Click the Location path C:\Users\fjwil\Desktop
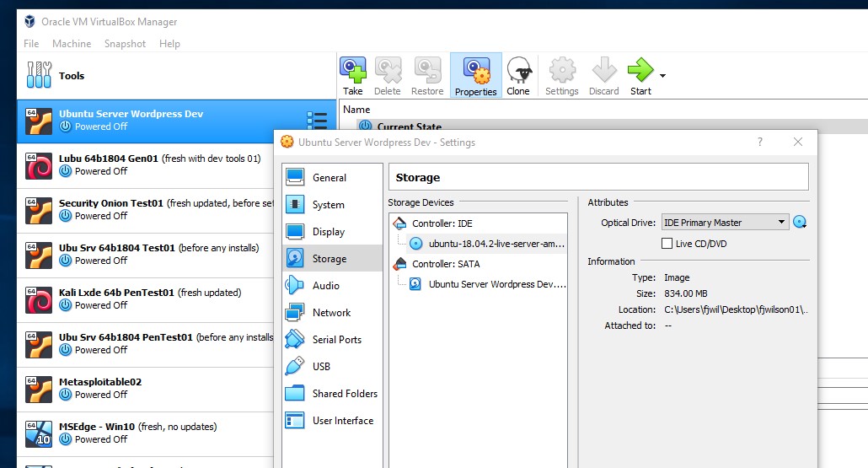The image size is (868, 468). (736, 309)
